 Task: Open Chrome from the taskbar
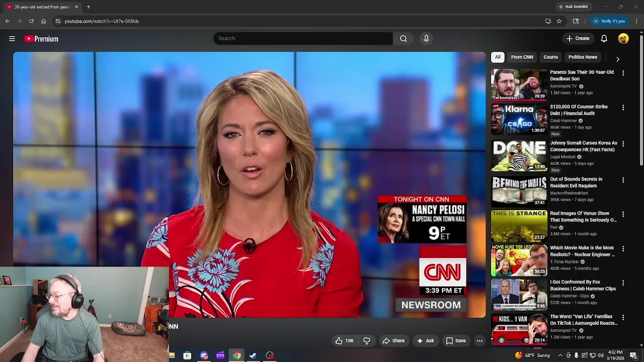click(x=236, y=355)
